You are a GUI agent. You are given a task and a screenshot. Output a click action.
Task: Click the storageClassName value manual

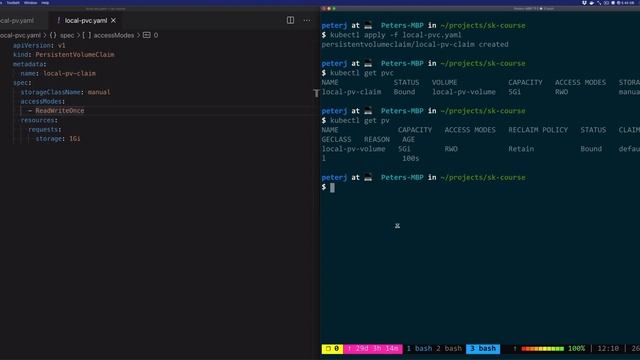tap(99, 92)
